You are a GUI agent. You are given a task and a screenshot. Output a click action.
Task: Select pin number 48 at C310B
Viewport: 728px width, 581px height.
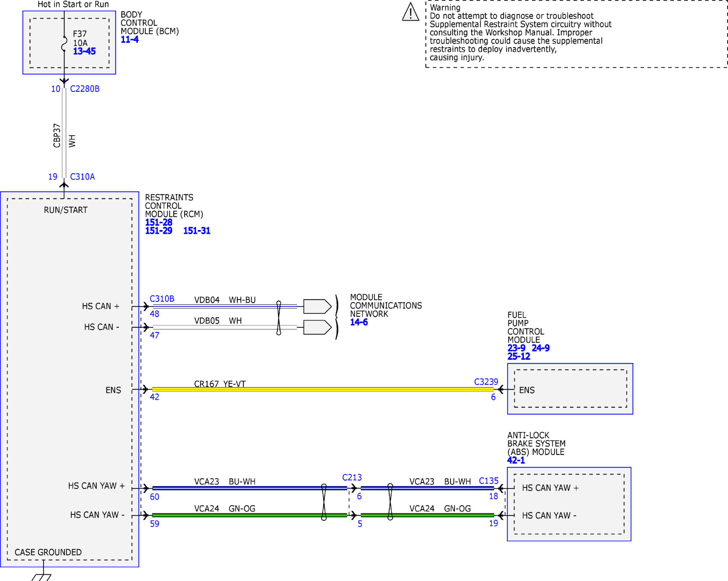tap(154, 314)
